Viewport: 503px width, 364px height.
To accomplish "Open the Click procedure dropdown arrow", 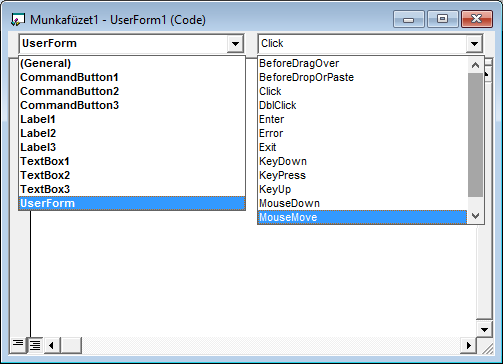I will point(474,44).
